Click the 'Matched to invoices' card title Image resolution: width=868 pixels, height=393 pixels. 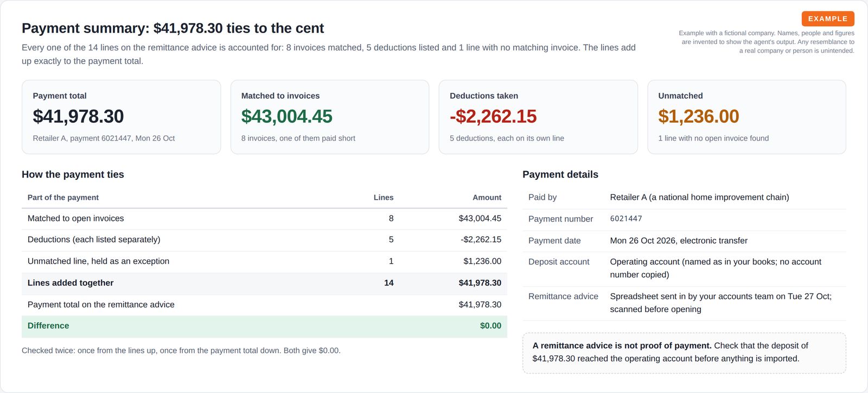pos(280,96)
